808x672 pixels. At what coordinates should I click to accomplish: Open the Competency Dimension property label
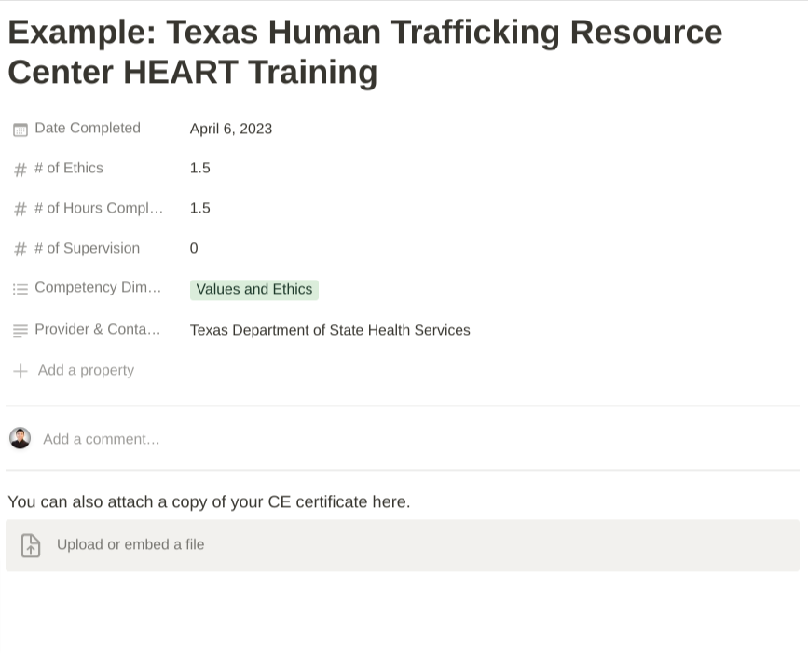pos(98,288)
